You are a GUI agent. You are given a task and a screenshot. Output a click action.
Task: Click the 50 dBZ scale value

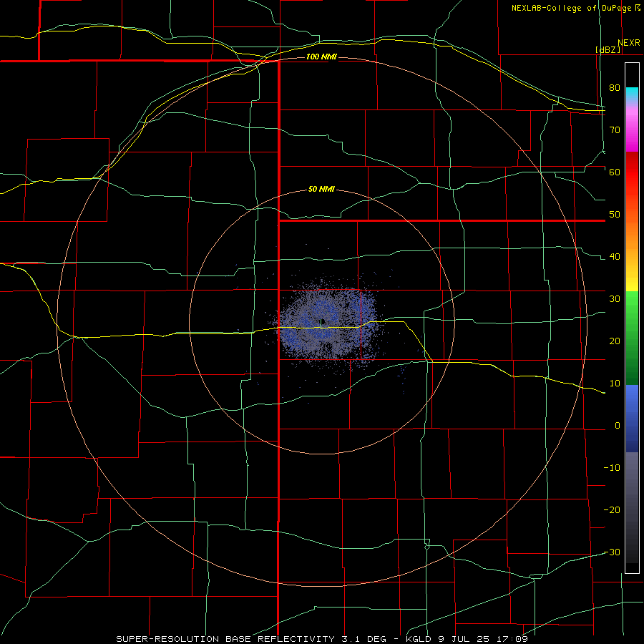[x=615, y=215]
